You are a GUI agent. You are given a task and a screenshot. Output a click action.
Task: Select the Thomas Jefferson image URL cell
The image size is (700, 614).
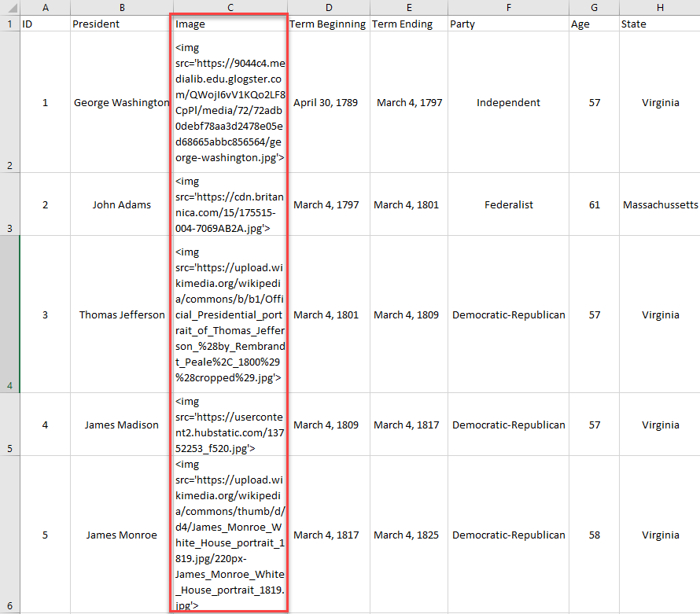click(x=230, y=314)
